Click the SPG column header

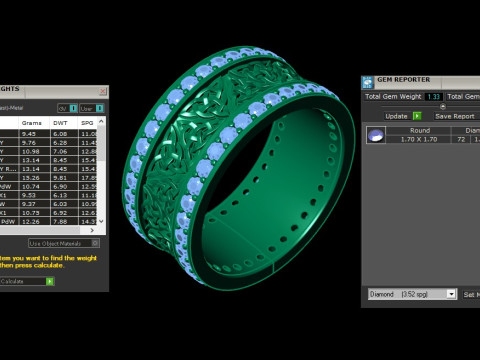coord(87,123)
